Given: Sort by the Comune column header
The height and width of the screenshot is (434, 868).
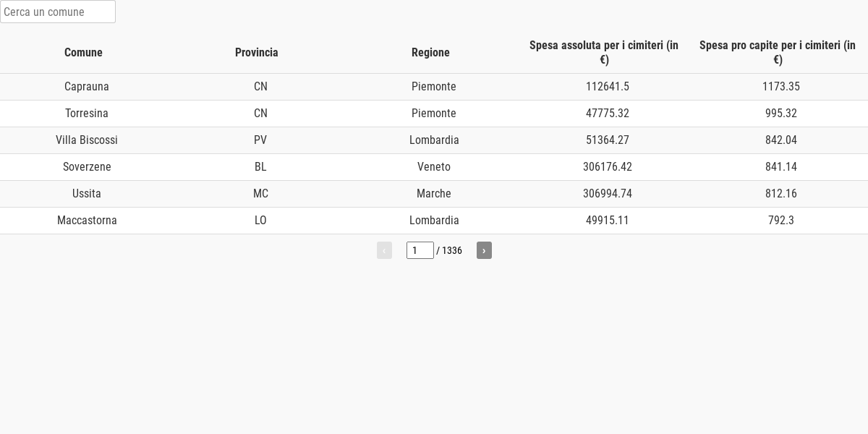Looking at the screenshot, I should pos(83,52).
